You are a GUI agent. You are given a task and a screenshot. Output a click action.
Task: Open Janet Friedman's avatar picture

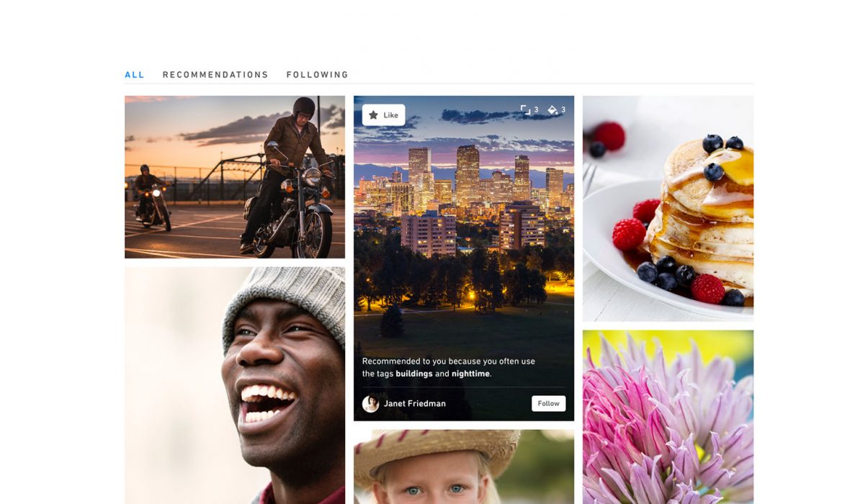point(370,404)
